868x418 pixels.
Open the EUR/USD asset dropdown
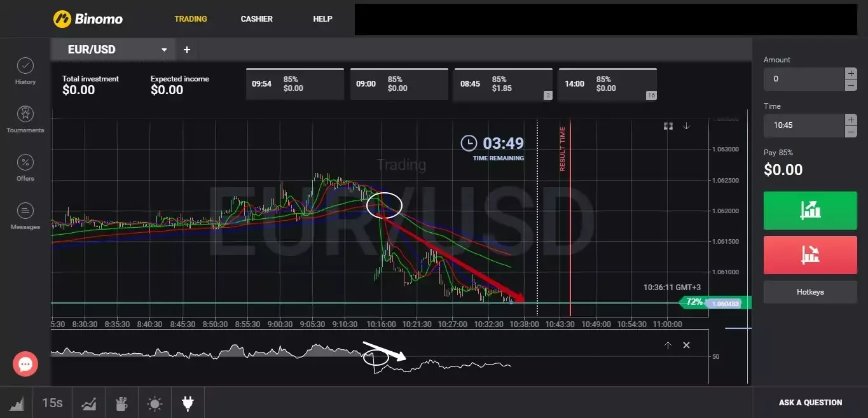click(113, 50)
